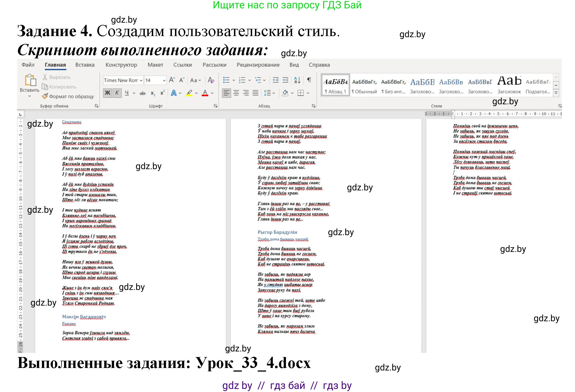The width and height of the screenshot is (575, 392).
Task: Apply strikethrough formatting
Action: coord(142,94)
